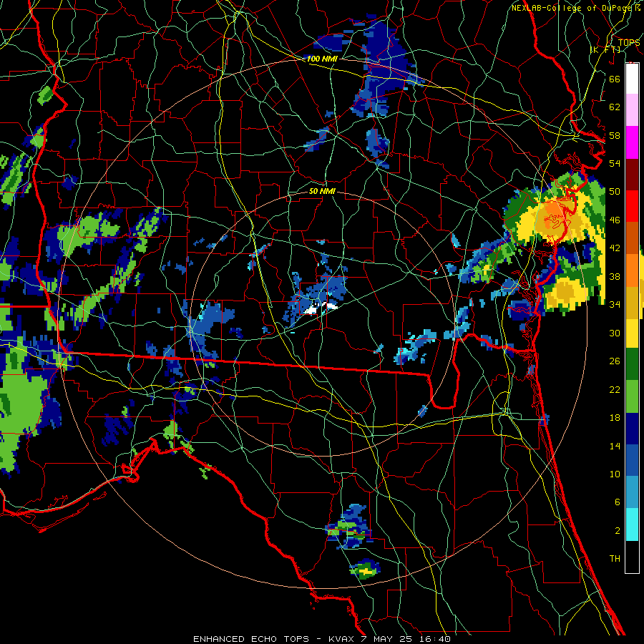644x644 pixels.
Task: Pick the light orange legend segment
Action: (x=632, y=270)
